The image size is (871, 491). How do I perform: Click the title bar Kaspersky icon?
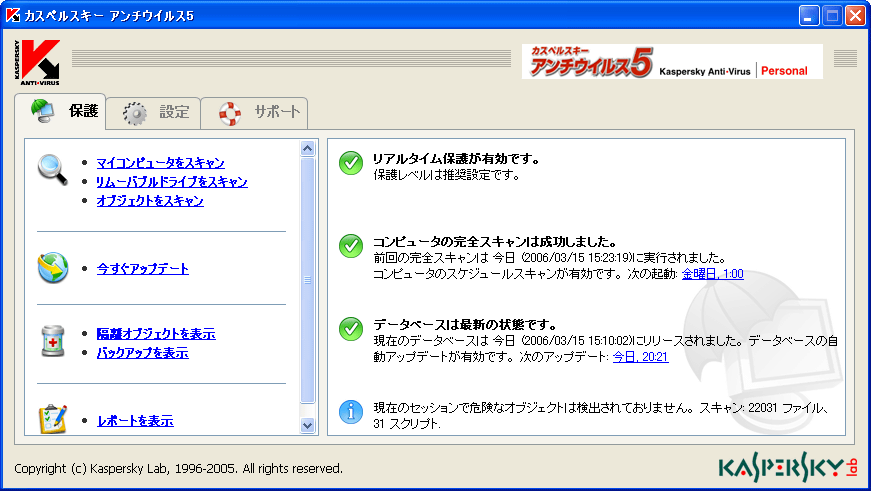[x=12, y=15]
